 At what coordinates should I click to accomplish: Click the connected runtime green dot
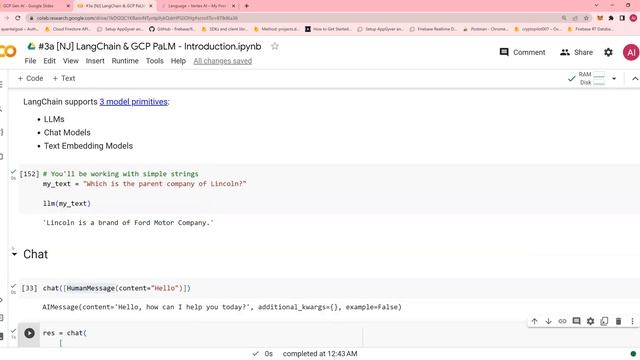pos(633,353)
